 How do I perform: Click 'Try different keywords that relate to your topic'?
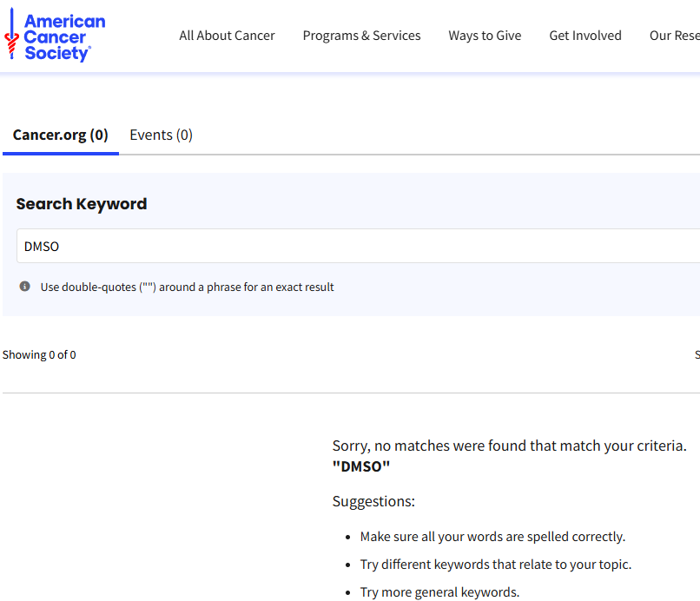(x=496, y=565)
